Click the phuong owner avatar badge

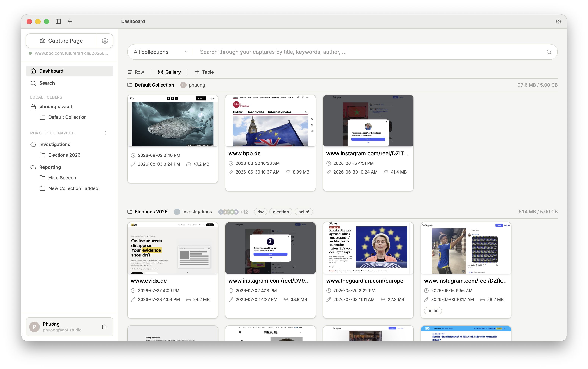tap(183, 85)
